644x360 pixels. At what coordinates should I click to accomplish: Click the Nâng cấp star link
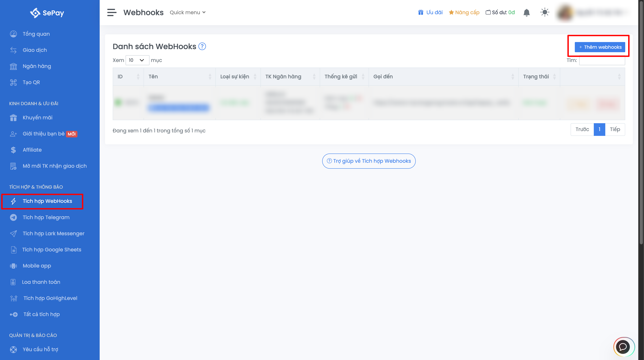[x=464, y=12]
